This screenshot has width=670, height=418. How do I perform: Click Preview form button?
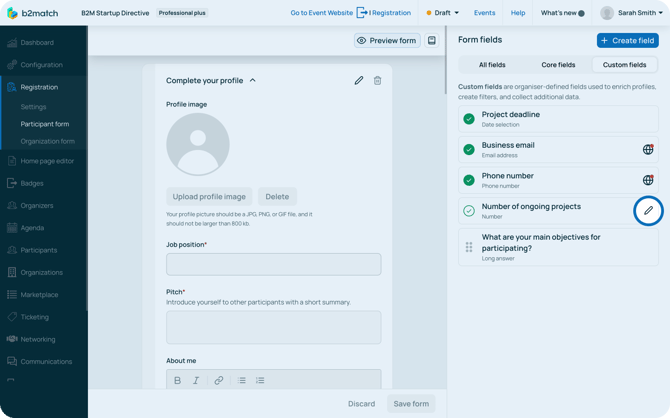(x=387, y=41)
